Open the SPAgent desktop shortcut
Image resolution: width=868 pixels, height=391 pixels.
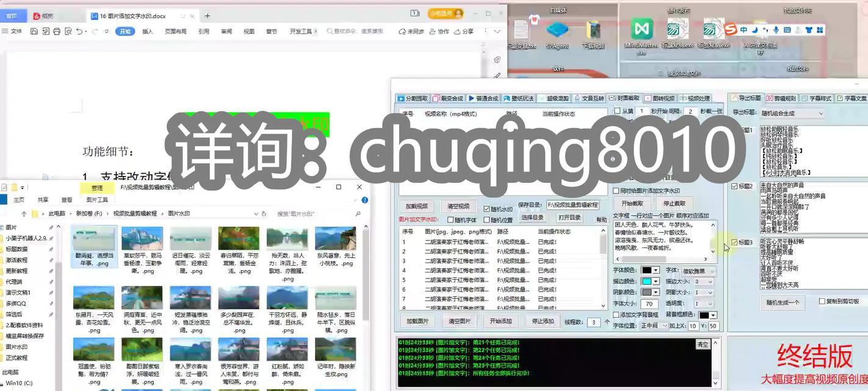click(557, 34)
